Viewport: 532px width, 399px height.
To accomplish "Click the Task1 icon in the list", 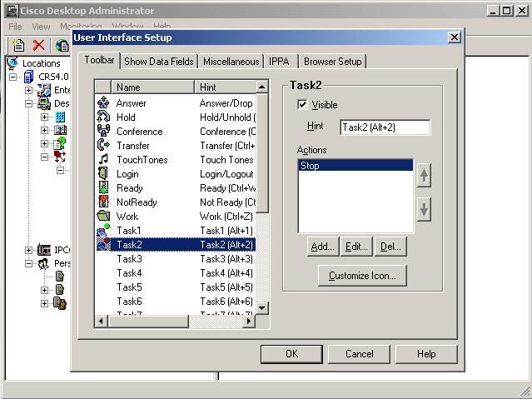I will pyautogui.click(x=103, y=230).
